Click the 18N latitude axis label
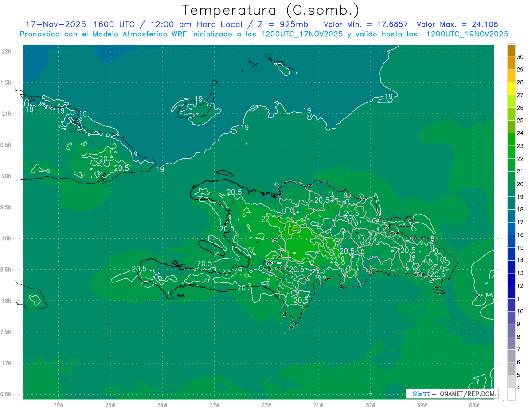Image resolution: width=532 pixels, height=411 pixels. tap(8, 301)
